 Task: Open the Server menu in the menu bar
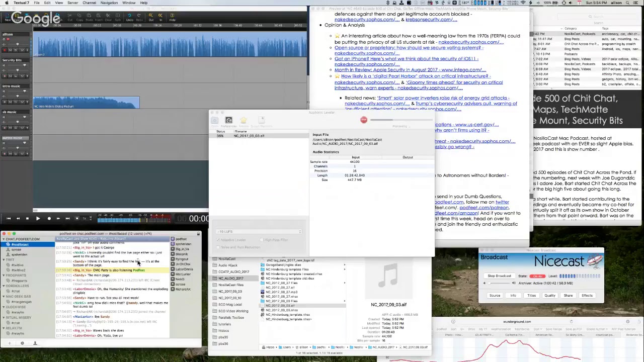pos(72,3)
